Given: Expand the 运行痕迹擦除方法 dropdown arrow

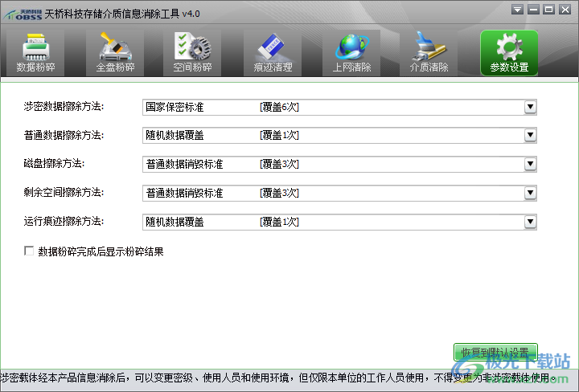Looking at the screenshot, I should tap(530, 222).
